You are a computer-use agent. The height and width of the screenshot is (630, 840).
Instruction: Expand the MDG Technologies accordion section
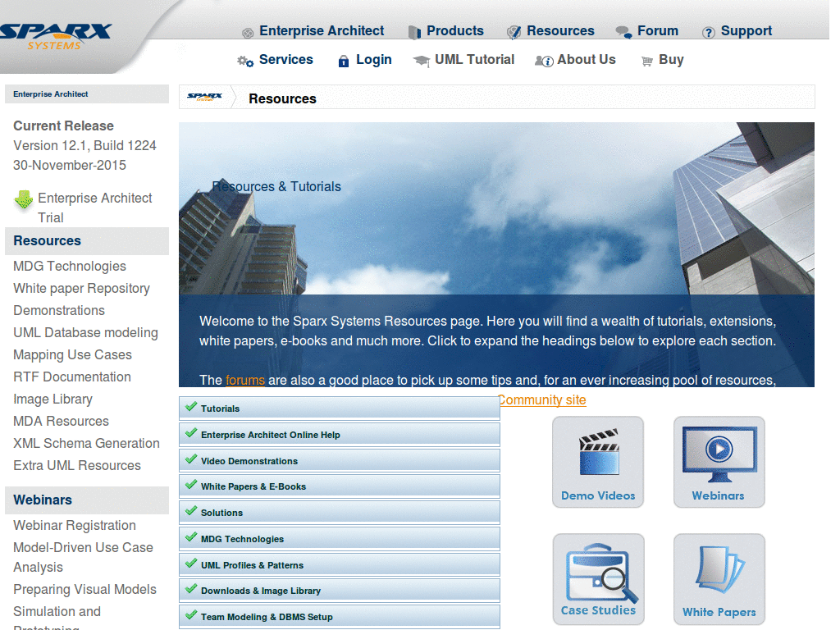pos(339,539)
